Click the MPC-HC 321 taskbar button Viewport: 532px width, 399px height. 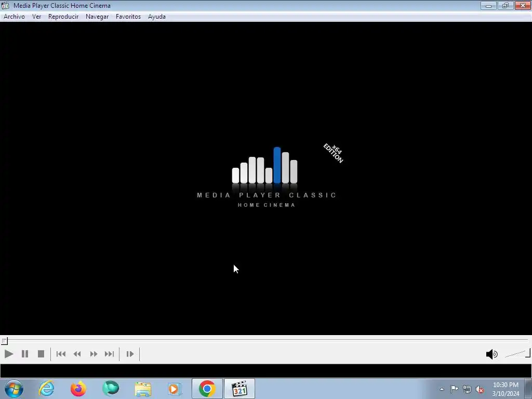tap(240, 389)
